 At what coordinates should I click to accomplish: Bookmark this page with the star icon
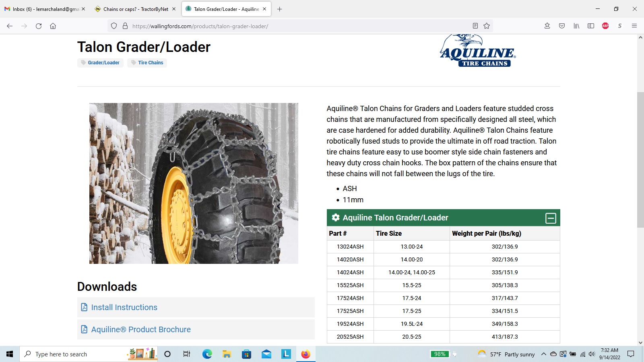(487, 26)
